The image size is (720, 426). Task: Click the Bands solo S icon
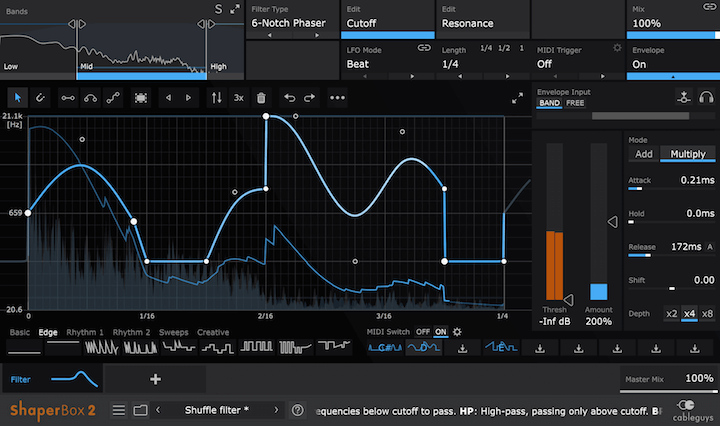tap(219, 9)
